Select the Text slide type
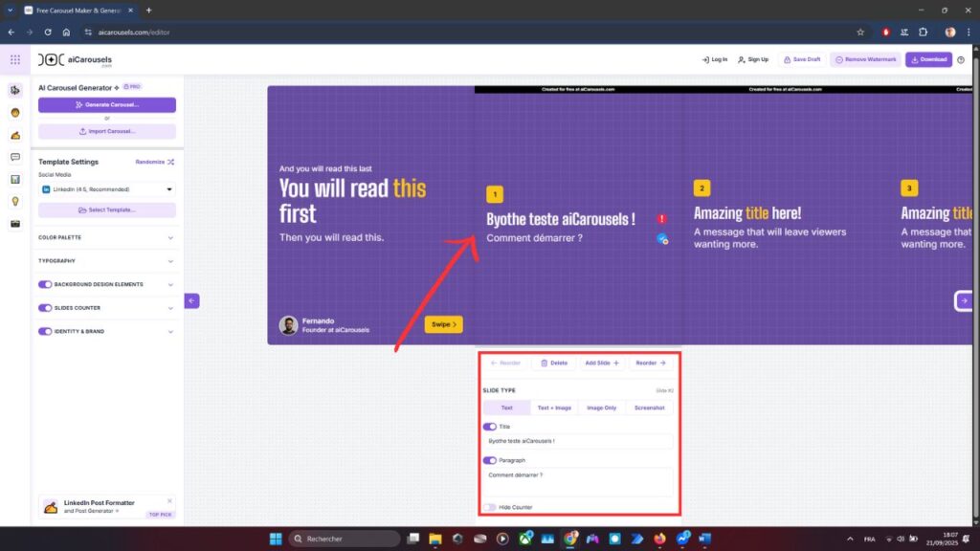980x551 pixels. [x=507, y=408]
